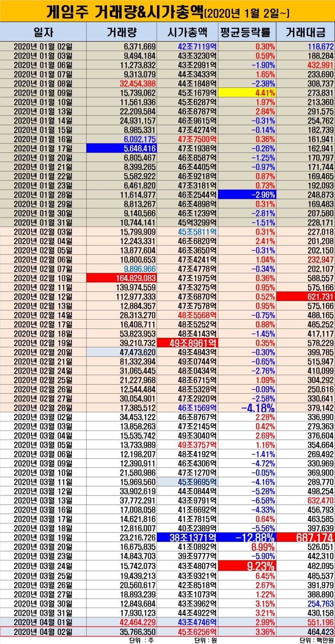
Task: Select the date cell 2020년 03월 19일
Action: [43, 537]
